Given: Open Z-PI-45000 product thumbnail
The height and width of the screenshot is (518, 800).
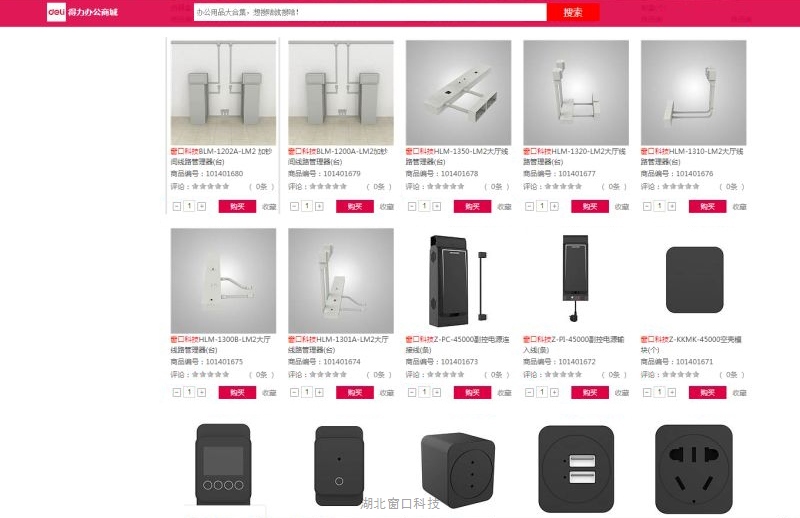Looking at the screenshot, I should click(x=576, y=281).
